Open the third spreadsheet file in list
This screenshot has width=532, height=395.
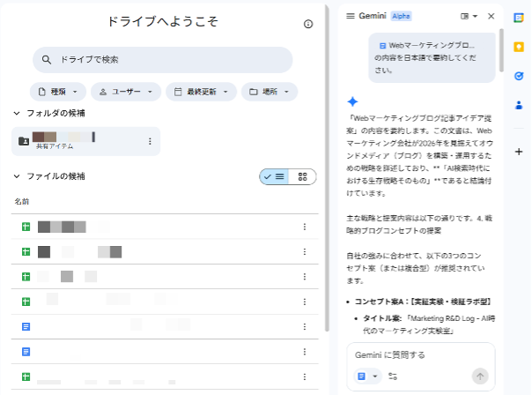tap(165, 277)
